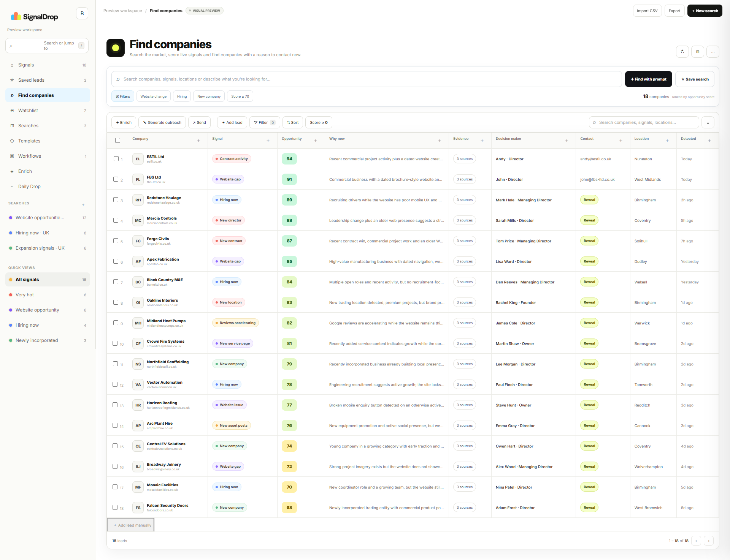
Task: Click the 68 opportunity score badge
Action: (x=289, y=508)
